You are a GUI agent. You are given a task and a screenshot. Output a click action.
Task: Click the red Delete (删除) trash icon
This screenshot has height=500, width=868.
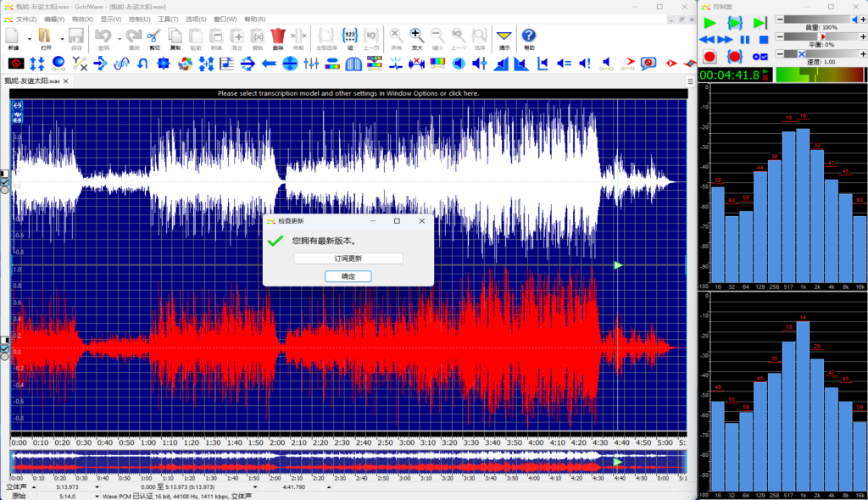coord(278,36)
